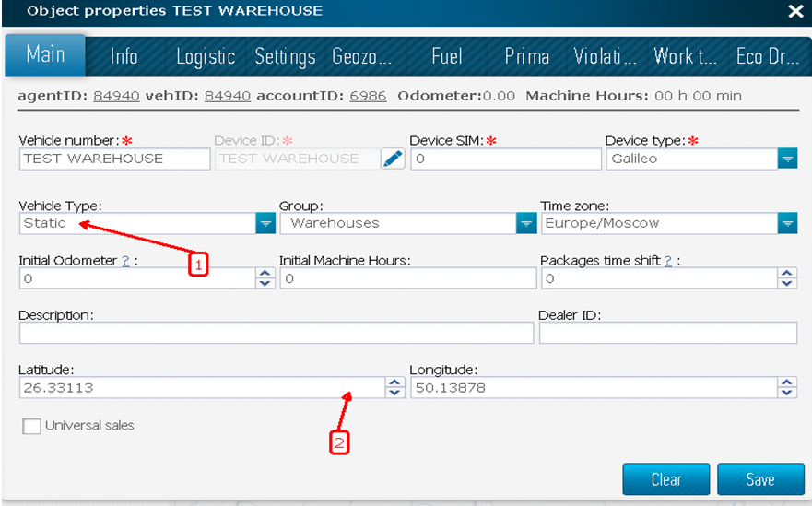Increase the Initial Odometer value with up arrow
The image size is (812, 506).
(265, 273)
